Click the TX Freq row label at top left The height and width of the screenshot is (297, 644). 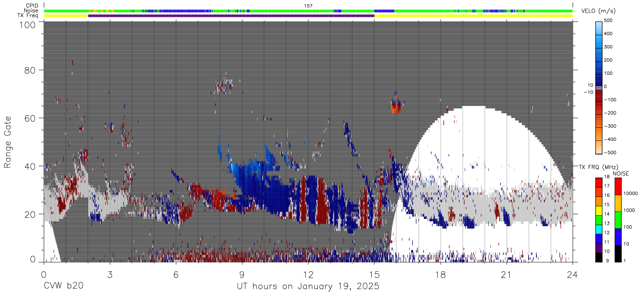pos(28,16)
